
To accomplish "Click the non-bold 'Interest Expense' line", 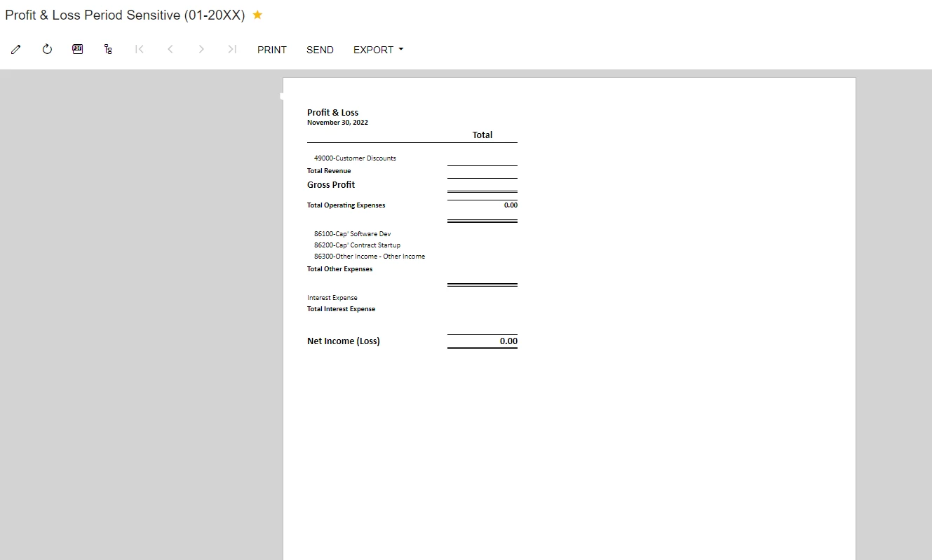I will pyautogui.click(x=332, y=298).
